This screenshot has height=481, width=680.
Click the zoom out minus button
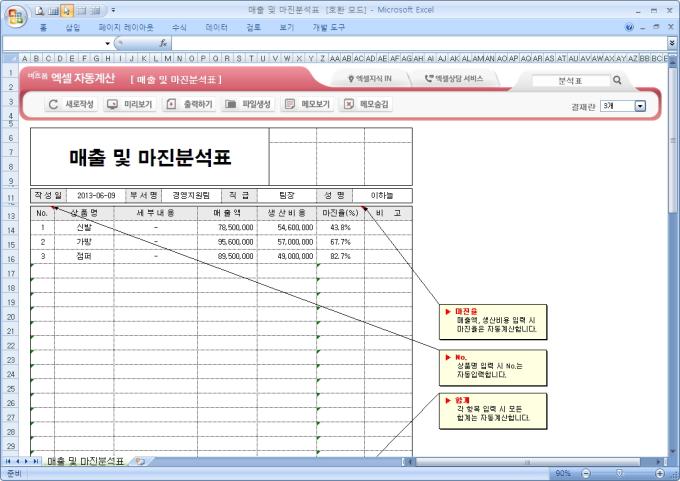[x=586, y=473]
